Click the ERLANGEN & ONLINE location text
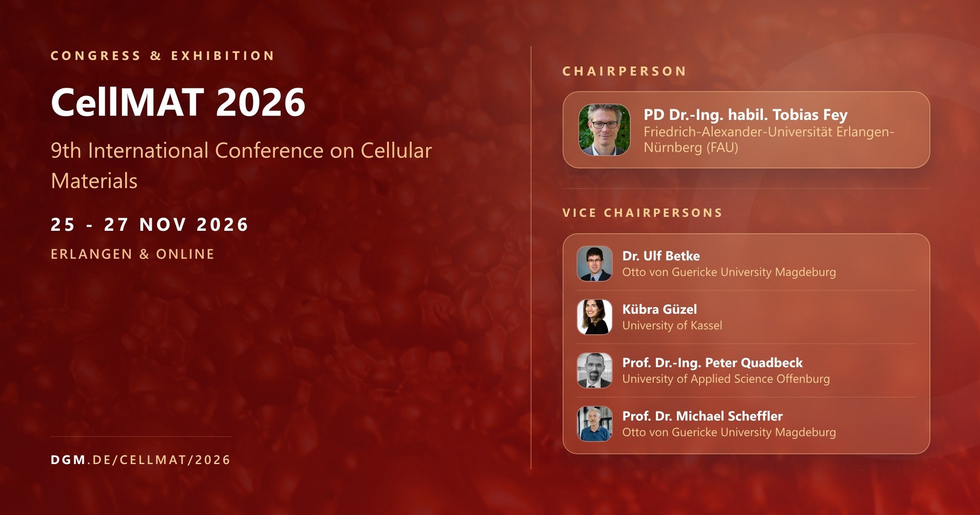The height and width of the screenshot is (515, 980). click(x=133, y=254)
